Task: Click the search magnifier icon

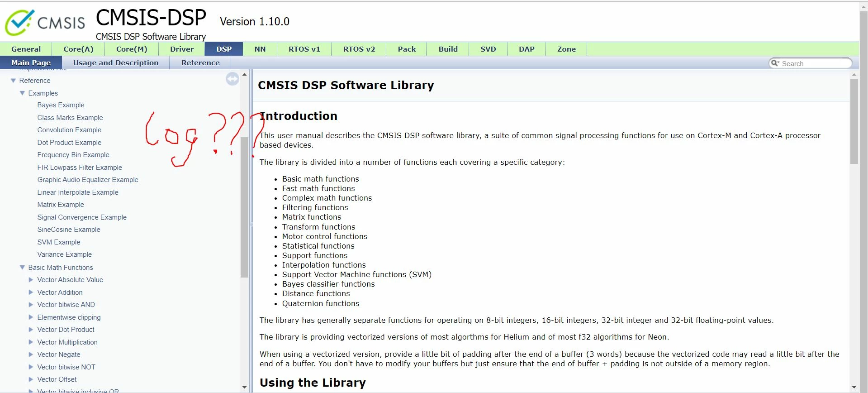Action: (x=775, y=63)
